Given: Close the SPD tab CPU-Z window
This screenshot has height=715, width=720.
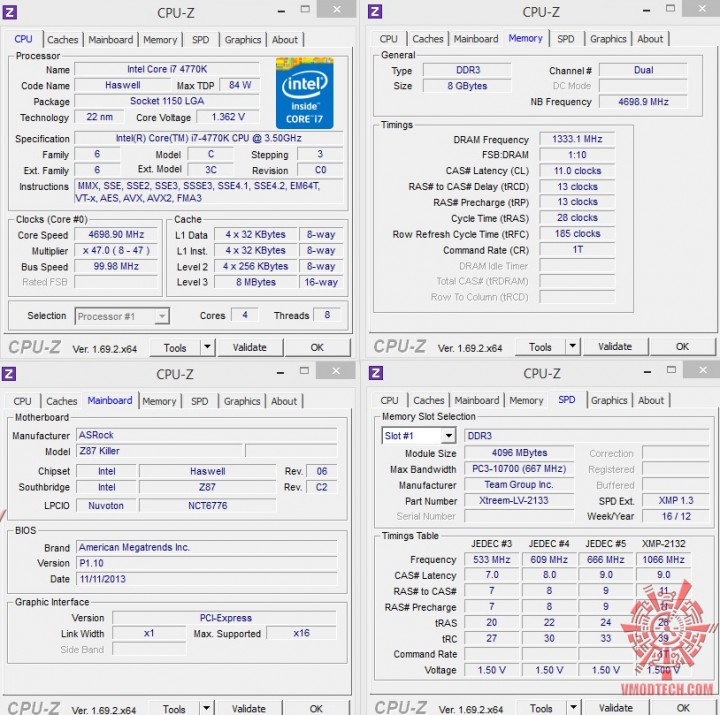Looking at the screenshot, I should point(703,370).
